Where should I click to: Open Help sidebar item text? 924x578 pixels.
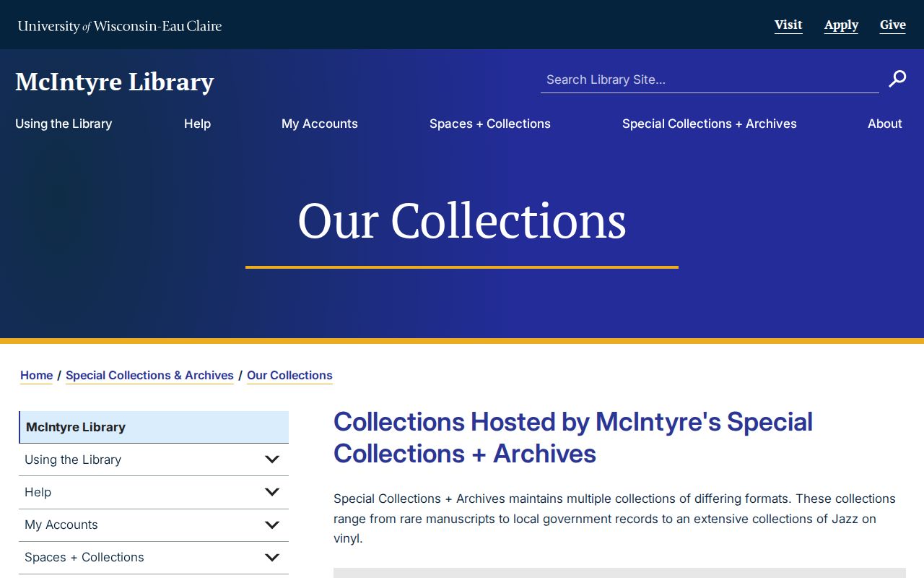pyautogui.click(x=38, y=492)
